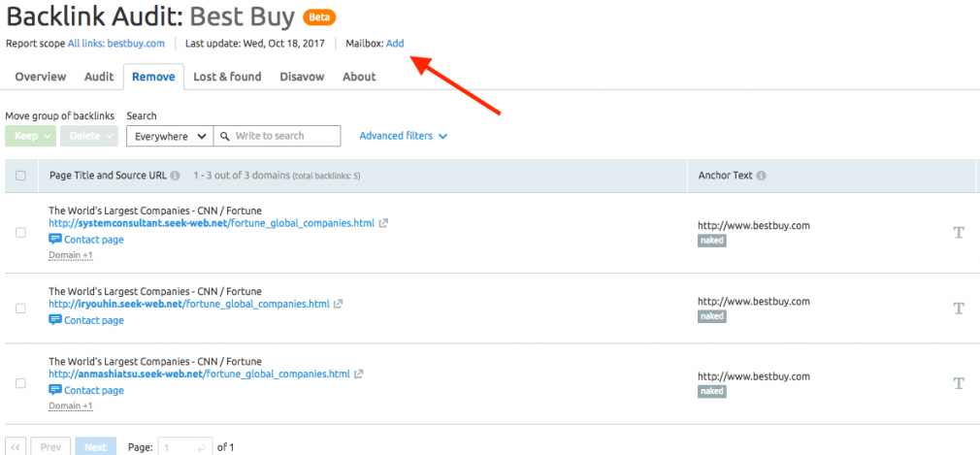
Task: Click info icon beside Page Title and Source URL
Action: pos(176,176)
